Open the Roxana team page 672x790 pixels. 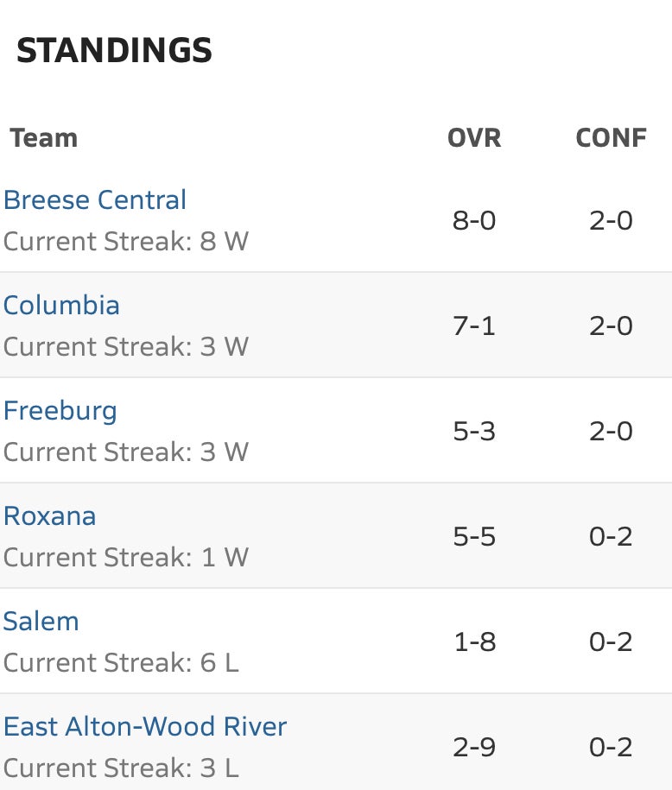point(49,516)
